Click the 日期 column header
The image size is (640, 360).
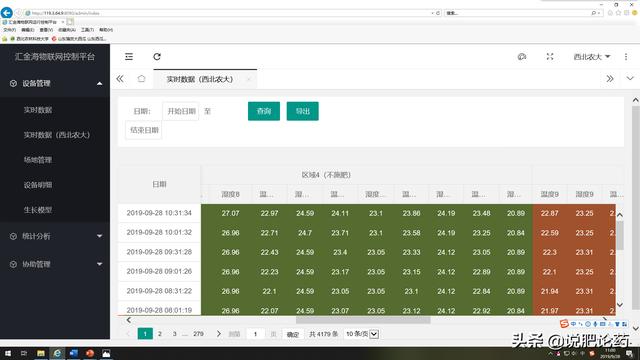tap(159, 184)
